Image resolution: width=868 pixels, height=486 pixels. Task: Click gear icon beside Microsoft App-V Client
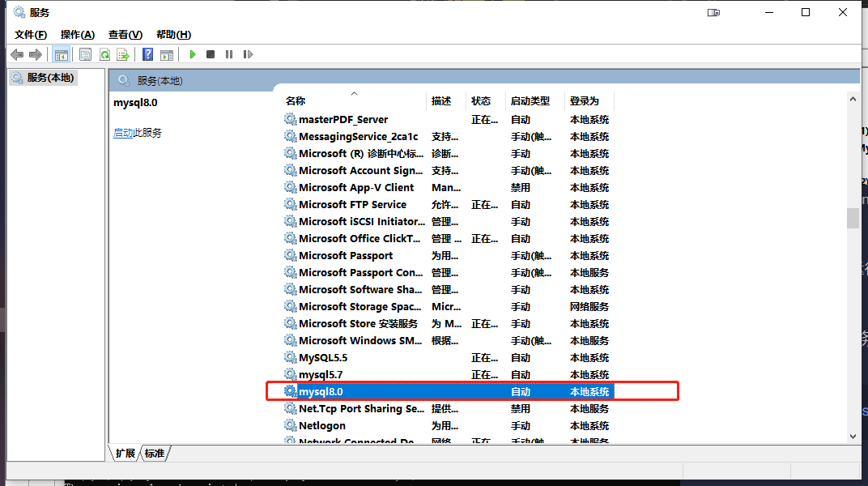pyautogui.click(x=291, y=187)
